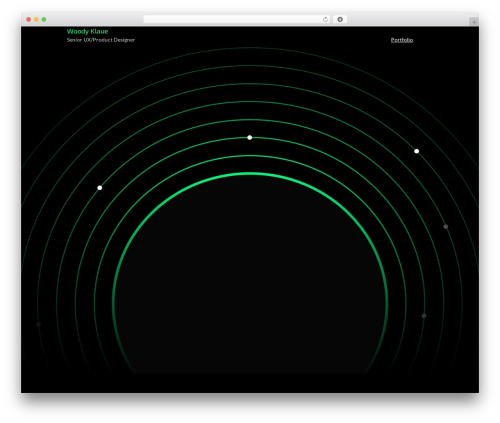Click the Woody Klaue site title
The image size is (500, 423).
coord(87,31)
